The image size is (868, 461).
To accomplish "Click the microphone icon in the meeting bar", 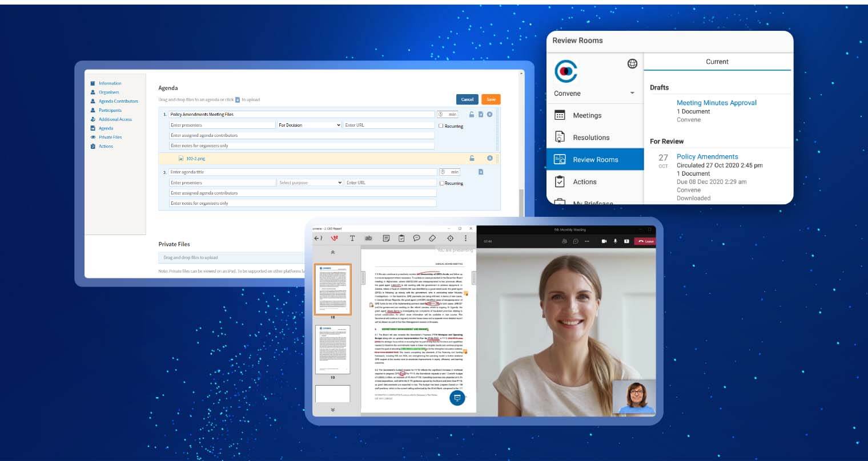I will click(616, 241).
